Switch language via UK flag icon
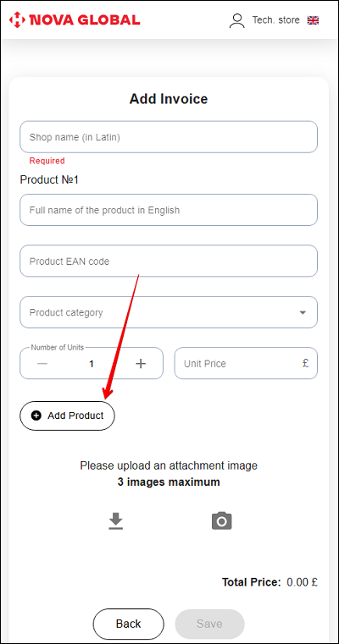The height and width of the screenshot is (644, 339). [313, 20]
